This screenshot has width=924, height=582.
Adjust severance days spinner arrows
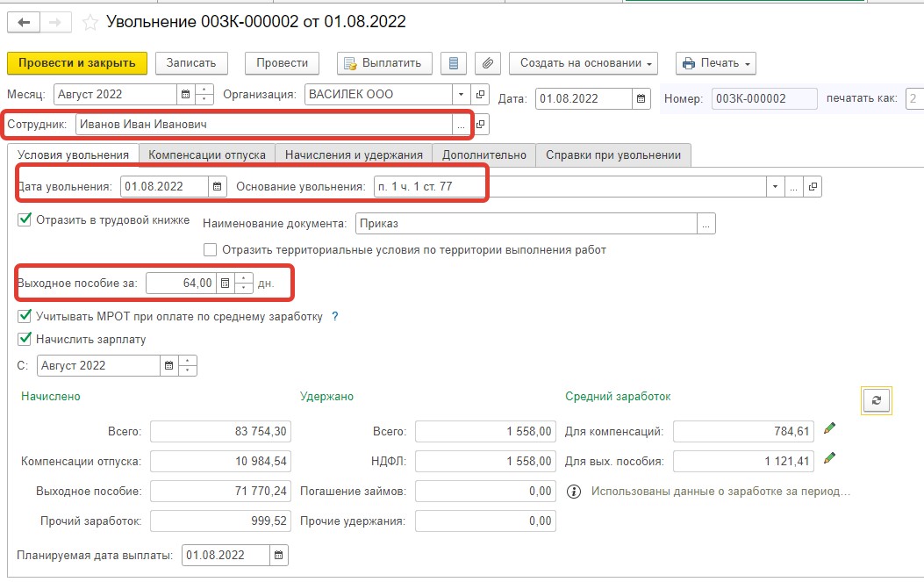(x=244, y=283)
